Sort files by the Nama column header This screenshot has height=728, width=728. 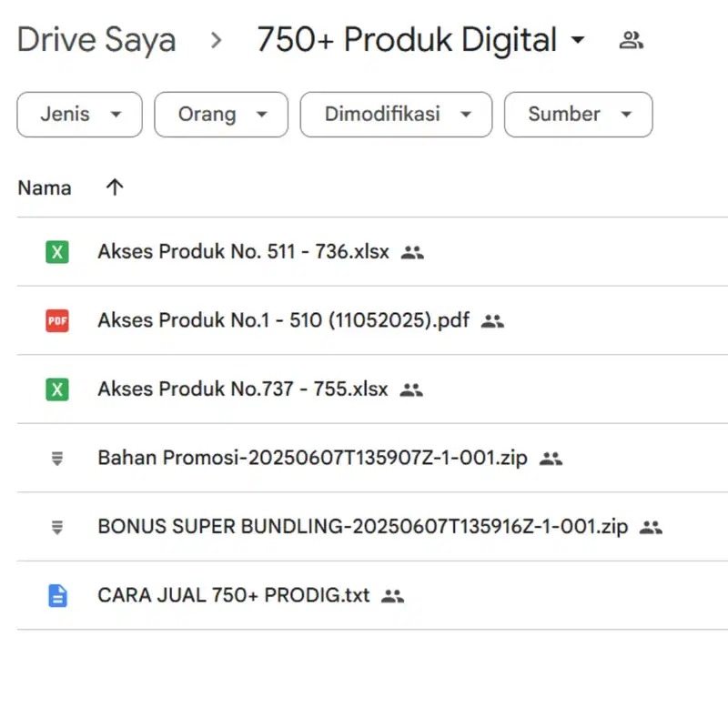(x=45, y=187)
